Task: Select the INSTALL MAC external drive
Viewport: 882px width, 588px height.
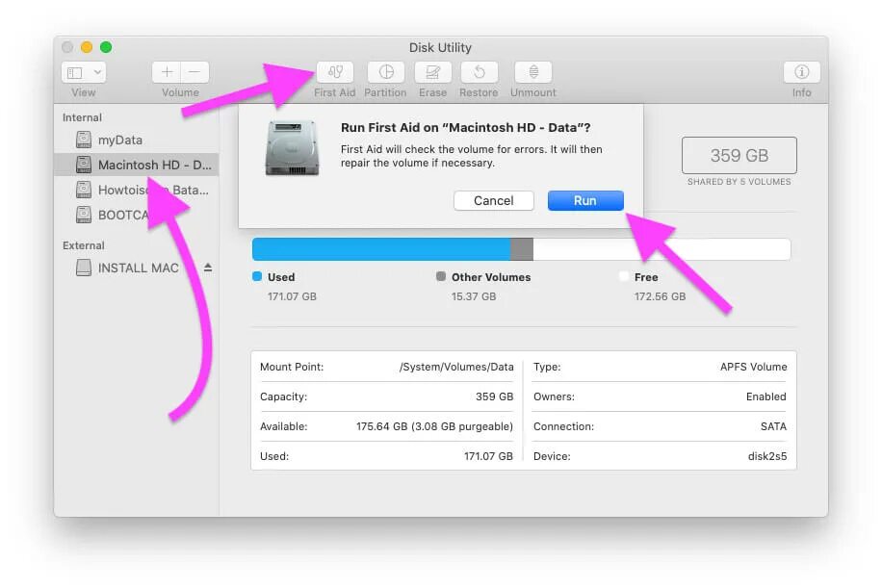Action: 136,268
